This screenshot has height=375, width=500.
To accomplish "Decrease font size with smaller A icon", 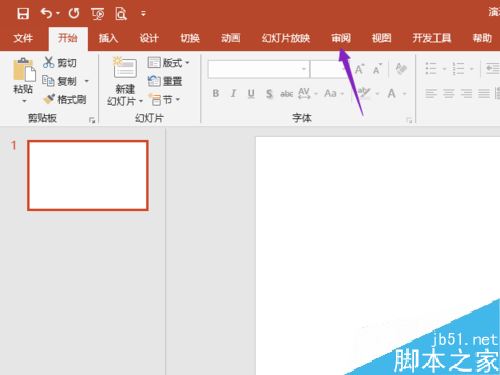I will click(377, 69).
